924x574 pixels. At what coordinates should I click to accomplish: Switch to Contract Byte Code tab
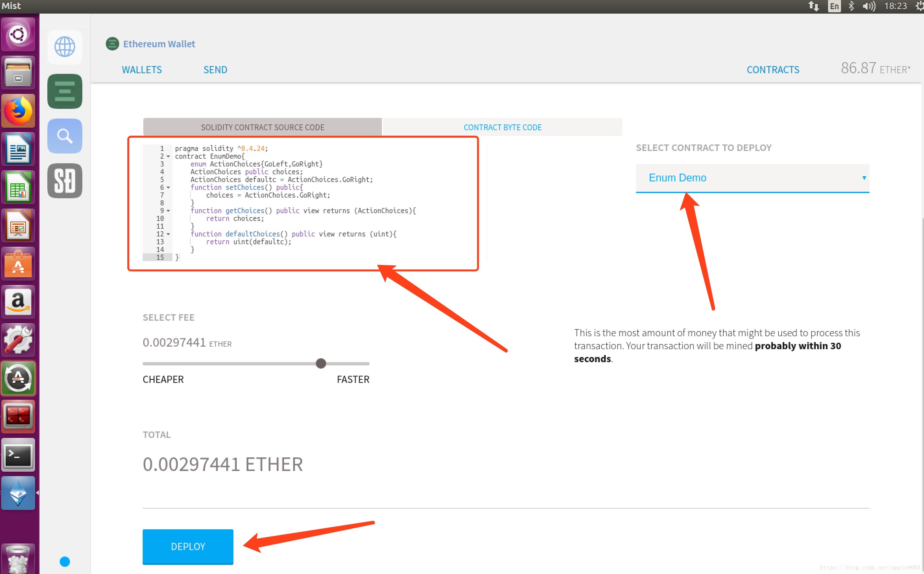click(x=502, y=127)
